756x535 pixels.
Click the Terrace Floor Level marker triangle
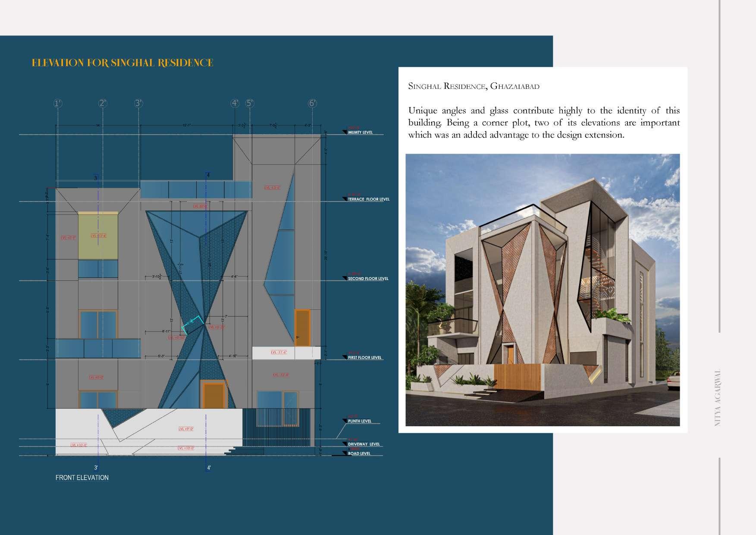345,199
